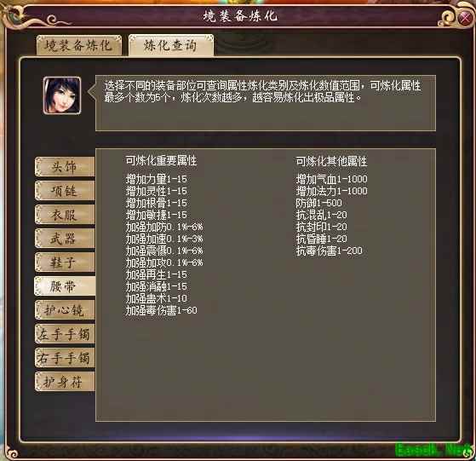The width and height of the screenshot is (476, 461).
Task: Select the 护身符 equipment slot
Action: 65,382
